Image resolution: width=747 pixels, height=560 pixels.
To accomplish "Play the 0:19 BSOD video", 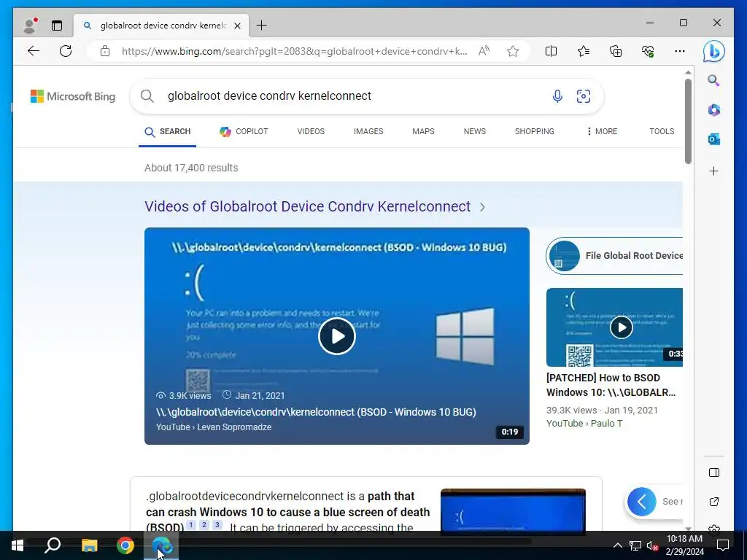I will (337, 336).
